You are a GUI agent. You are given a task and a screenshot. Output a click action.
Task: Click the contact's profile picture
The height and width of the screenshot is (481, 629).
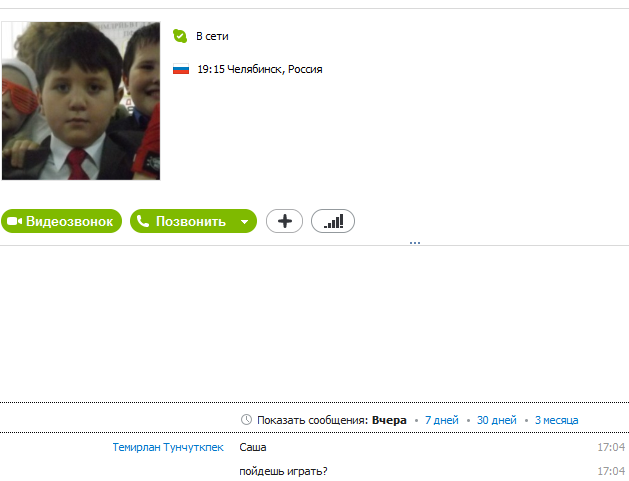[81, 101]
